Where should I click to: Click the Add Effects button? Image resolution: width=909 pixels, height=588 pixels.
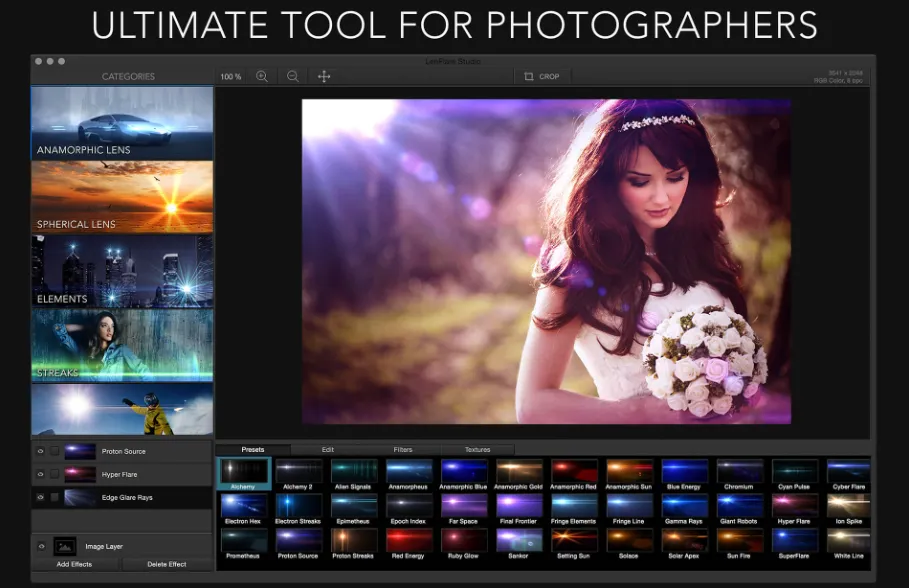coord(74,564)
